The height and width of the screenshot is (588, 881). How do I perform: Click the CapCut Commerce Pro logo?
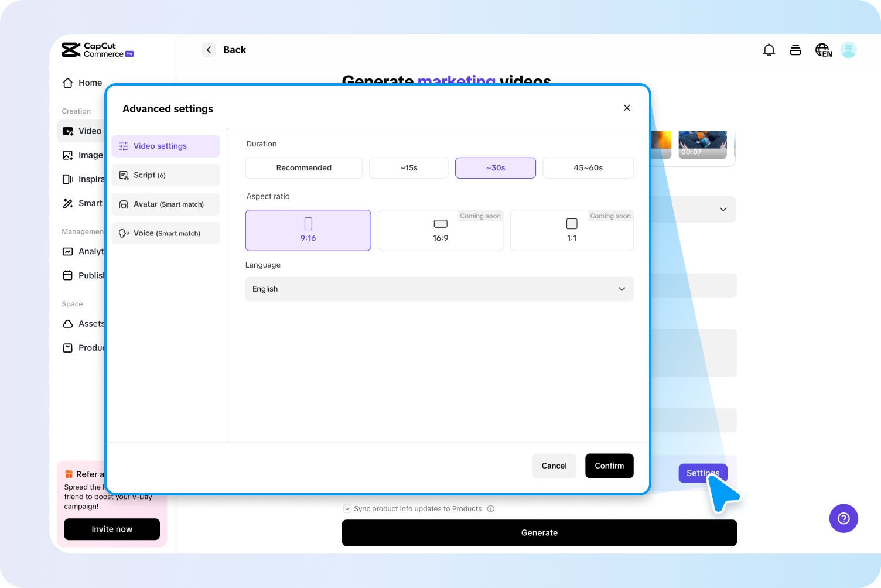coord(98,50)
